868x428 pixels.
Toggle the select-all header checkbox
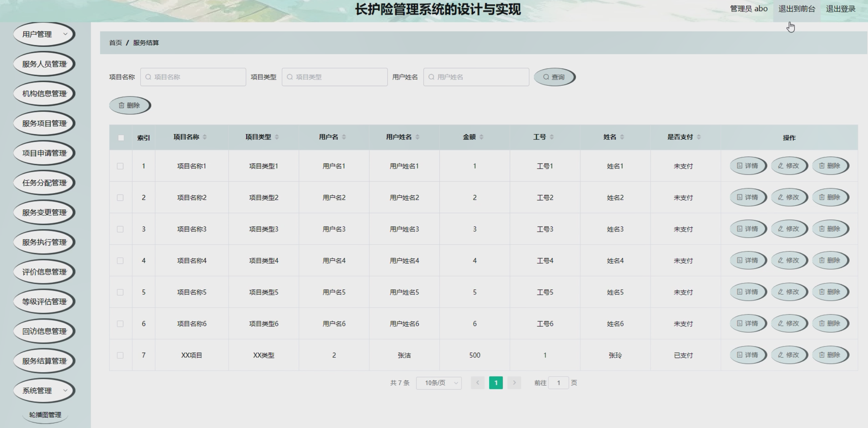121,138
